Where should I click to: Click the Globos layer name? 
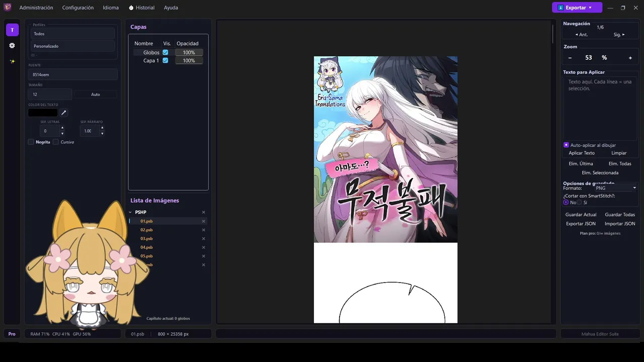point(151,52)
